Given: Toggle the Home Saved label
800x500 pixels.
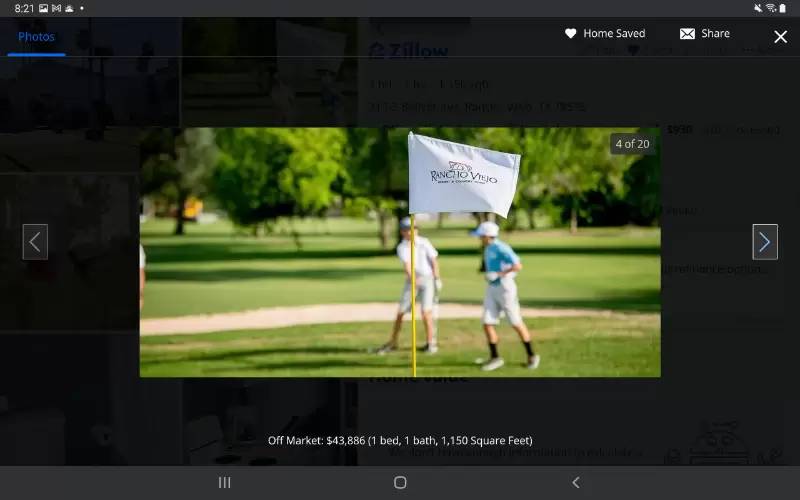Looking at the screenshot, I should coord(614,34).
